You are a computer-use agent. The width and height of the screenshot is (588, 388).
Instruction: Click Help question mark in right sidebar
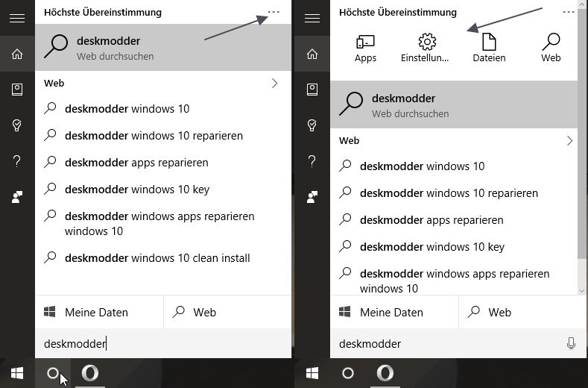(x=312, y=160)
